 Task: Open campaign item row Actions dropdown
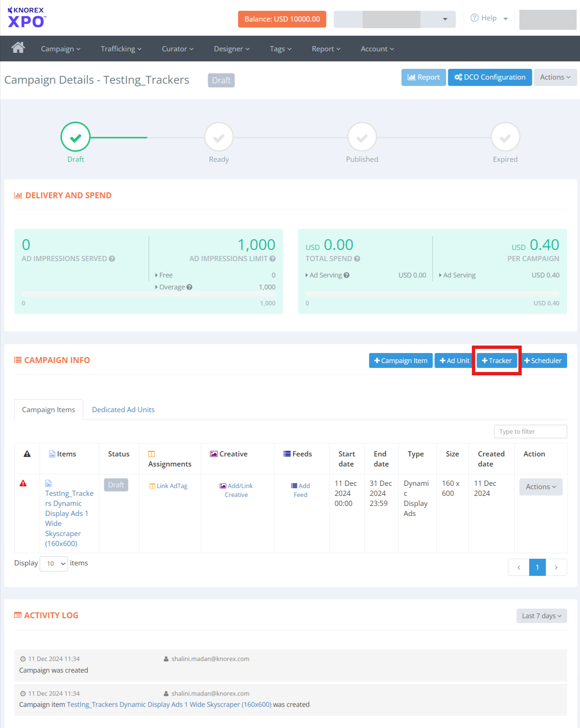click(x=541, y=487)
